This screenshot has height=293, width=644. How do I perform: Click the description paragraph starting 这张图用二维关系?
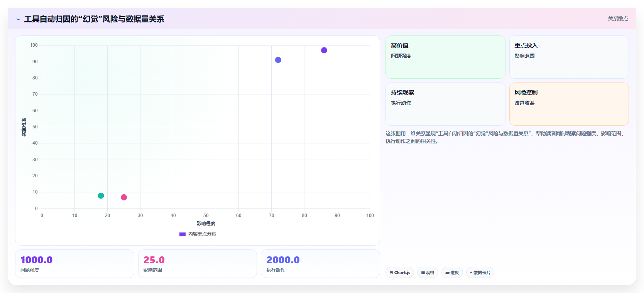click(505, 137)
